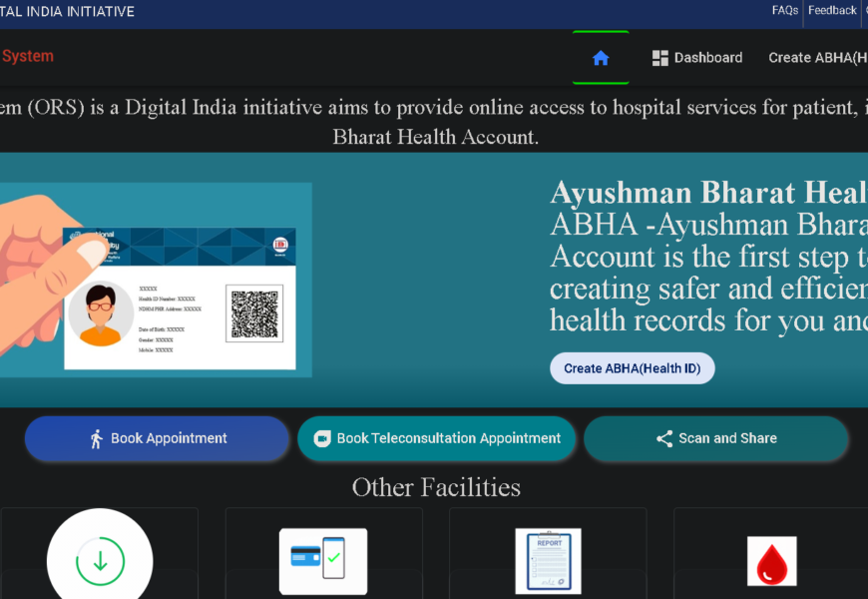Open the Dashboard grid icon
The width and height of the screenshot is (868, 599).
point(660,58)
